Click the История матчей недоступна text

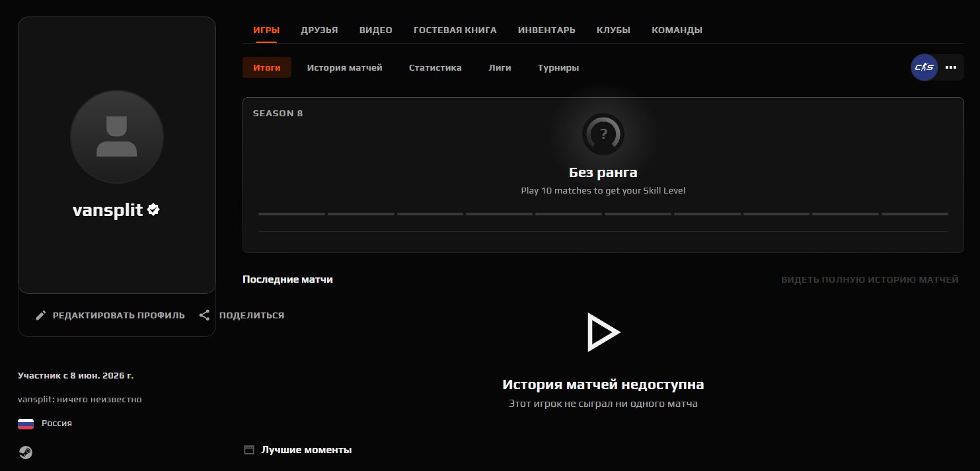pos(603,384)
